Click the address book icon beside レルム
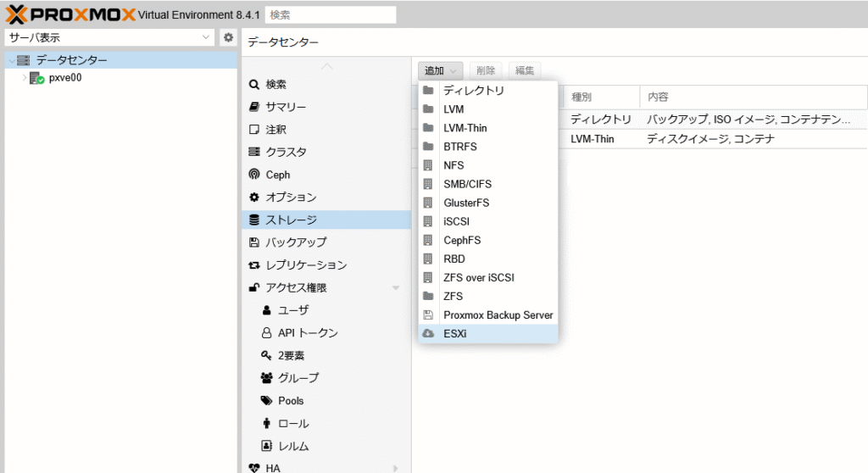Image resolution: width=868 pixels, height=473 pixels. pyautogui.click(x=267, y=446)
